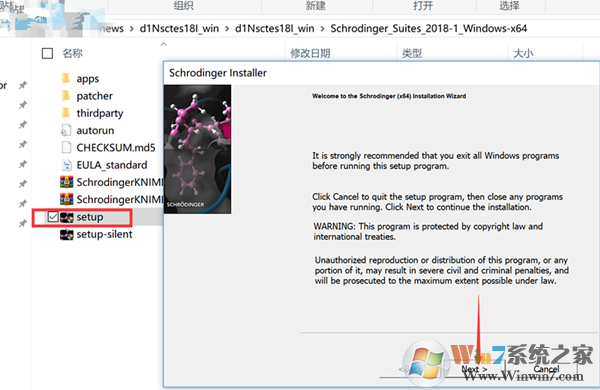This screenshot has height=390, width=600.
Task: Toggle the checkbox next to setup
Action: point(53,217)
